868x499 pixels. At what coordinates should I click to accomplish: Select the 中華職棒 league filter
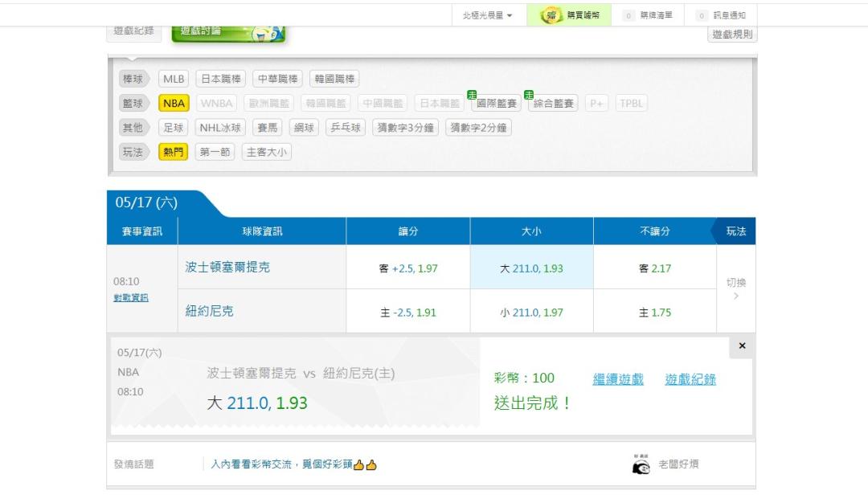click(278, 79)
